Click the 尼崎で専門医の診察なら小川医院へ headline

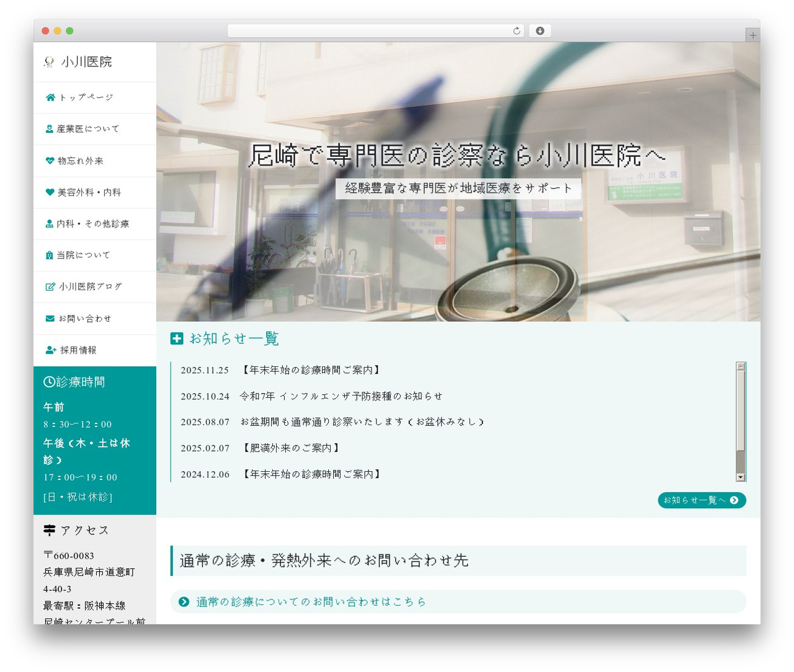pyautogui.click(x=457, y=156)
